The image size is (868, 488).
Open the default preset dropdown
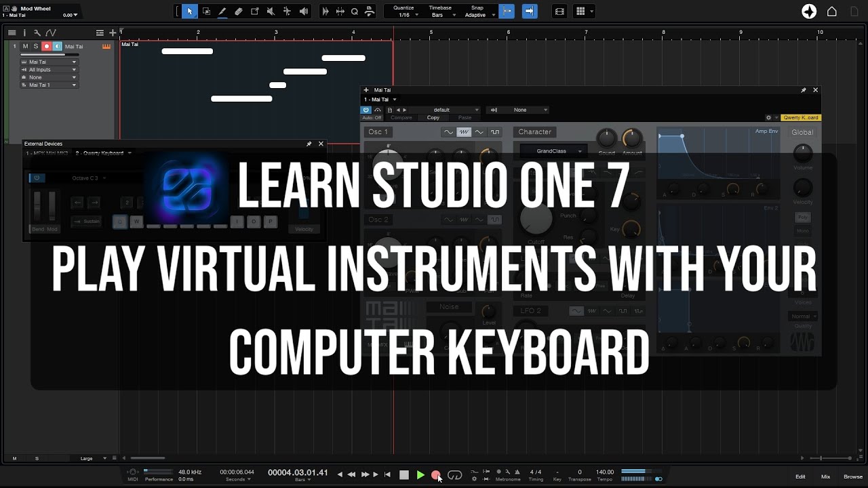point(446,110)
